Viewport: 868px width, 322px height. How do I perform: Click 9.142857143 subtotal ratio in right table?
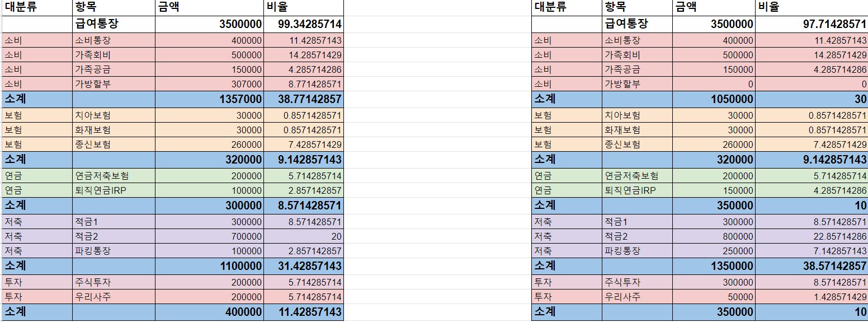coord(811,160)
